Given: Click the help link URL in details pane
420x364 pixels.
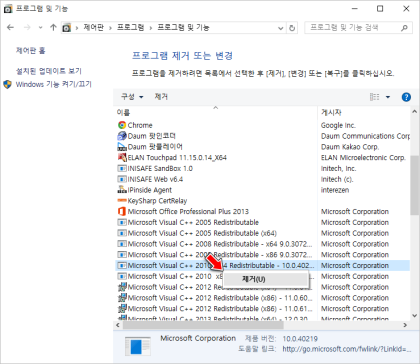Looking at the screenshot, I should (347, 349).
